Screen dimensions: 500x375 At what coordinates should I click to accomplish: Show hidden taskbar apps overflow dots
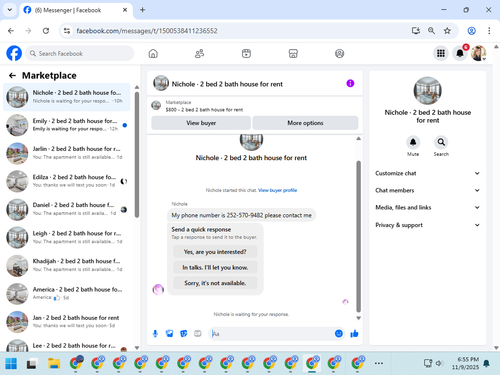tap(379, 363)
